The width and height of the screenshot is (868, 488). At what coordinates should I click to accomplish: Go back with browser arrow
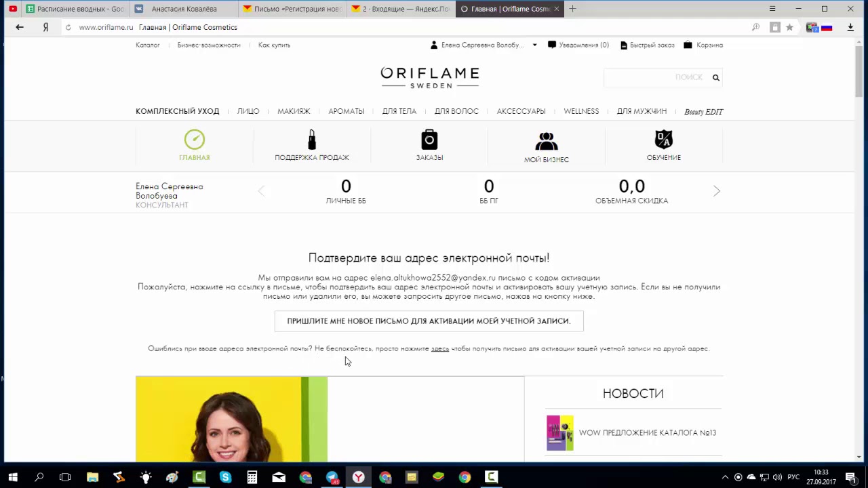[20, 27]
